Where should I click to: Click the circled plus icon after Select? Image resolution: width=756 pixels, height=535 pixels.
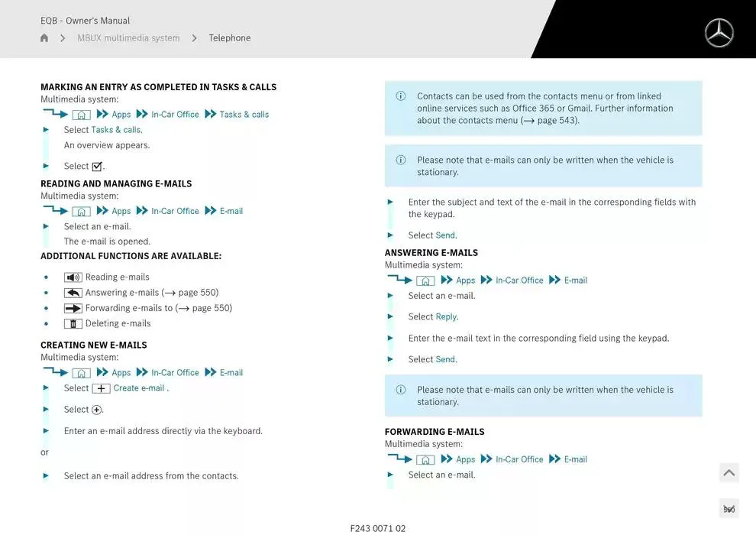(96, 410)
